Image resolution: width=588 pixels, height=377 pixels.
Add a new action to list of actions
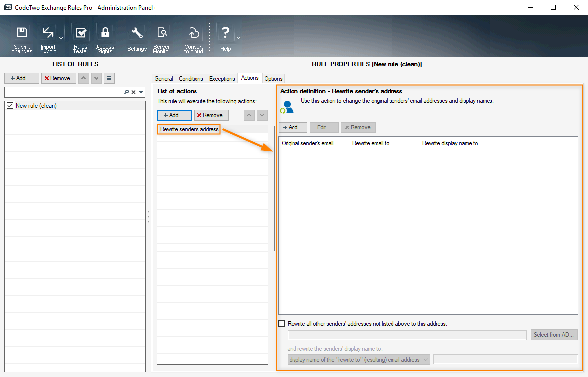click(175, 115)
